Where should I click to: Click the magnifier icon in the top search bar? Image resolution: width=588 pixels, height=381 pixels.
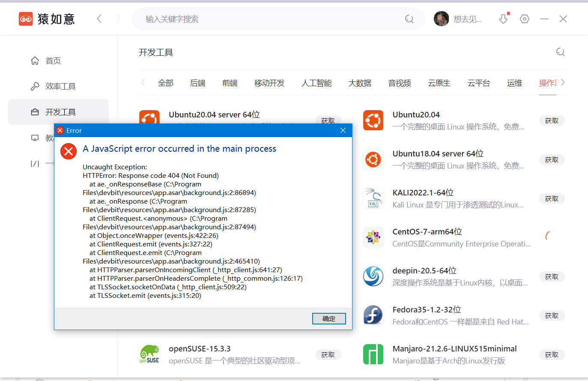[x=409, y=19]
